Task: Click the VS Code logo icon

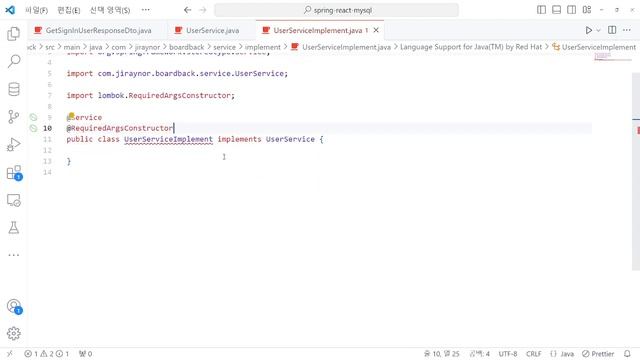Action: tap(10, 10)
